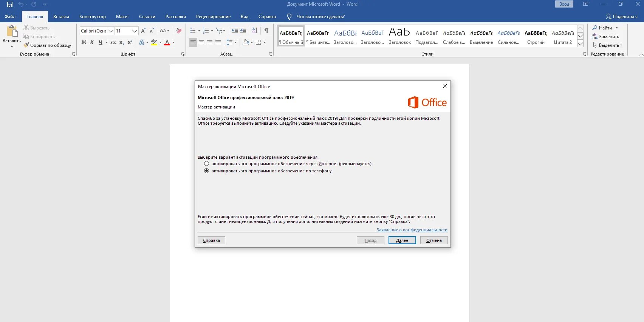Switch to Design (Конструктор) tab
644x322 pixels.
[x=93, y=17]
